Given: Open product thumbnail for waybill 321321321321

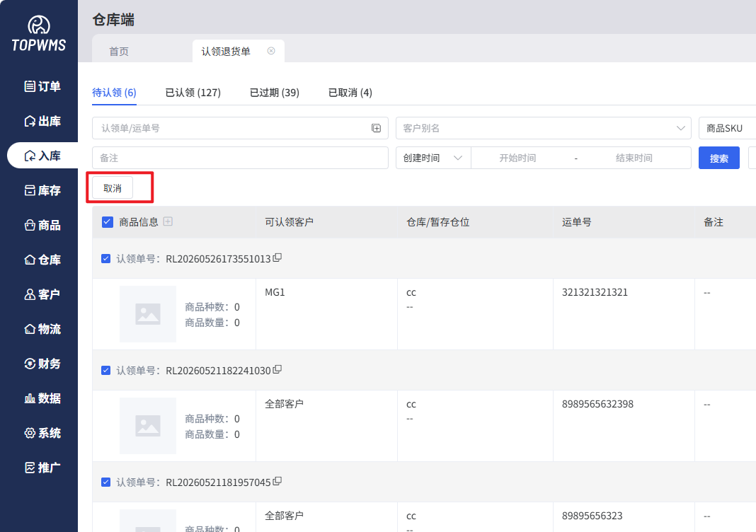Looking at the screenshot, I should click(x=147, y=314).
